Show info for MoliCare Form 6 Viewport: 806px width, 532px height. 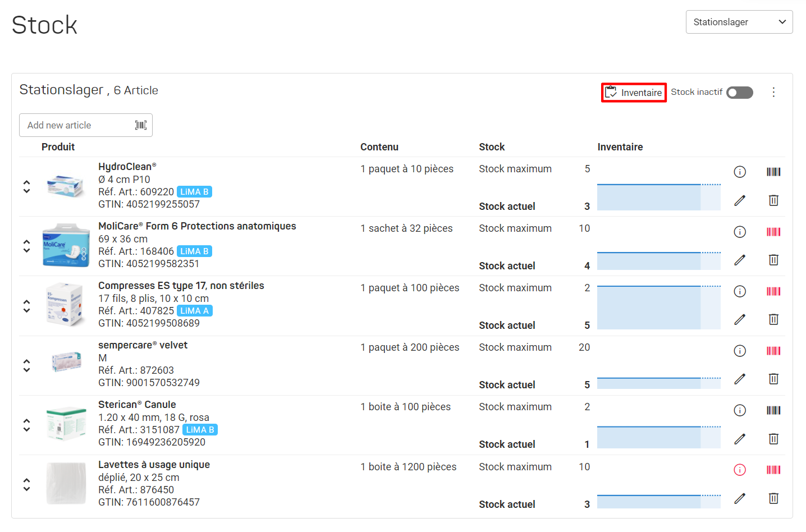click(x=740, y=231)
